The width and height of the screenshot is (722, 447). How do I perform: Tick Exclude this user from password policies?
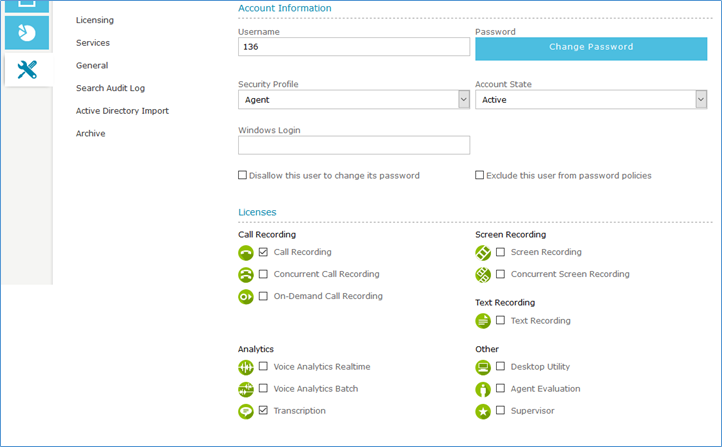(480, 175)
